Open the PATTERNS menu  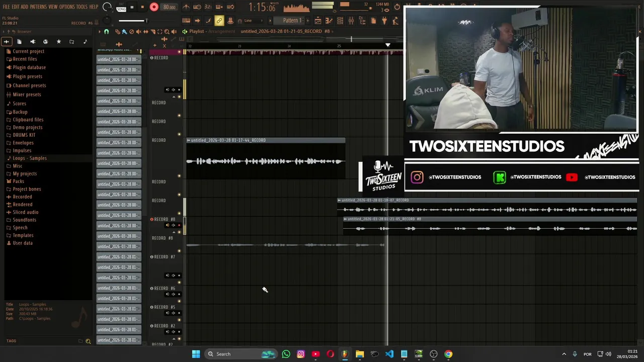(x=38, y=7)
